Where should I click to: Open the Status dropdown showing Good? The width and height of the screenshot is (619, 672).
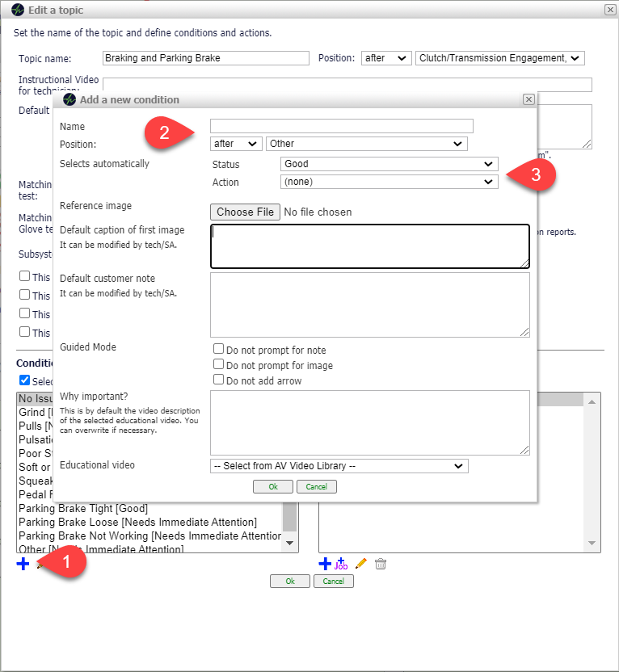(390, 164)
